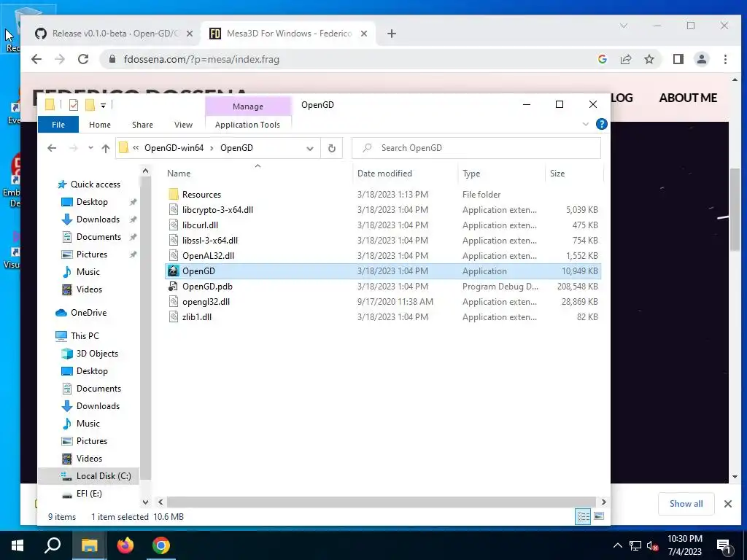Open the Application Tools tab
The width and height of the screenshot is (747, 560).
[x=248, y=125]
